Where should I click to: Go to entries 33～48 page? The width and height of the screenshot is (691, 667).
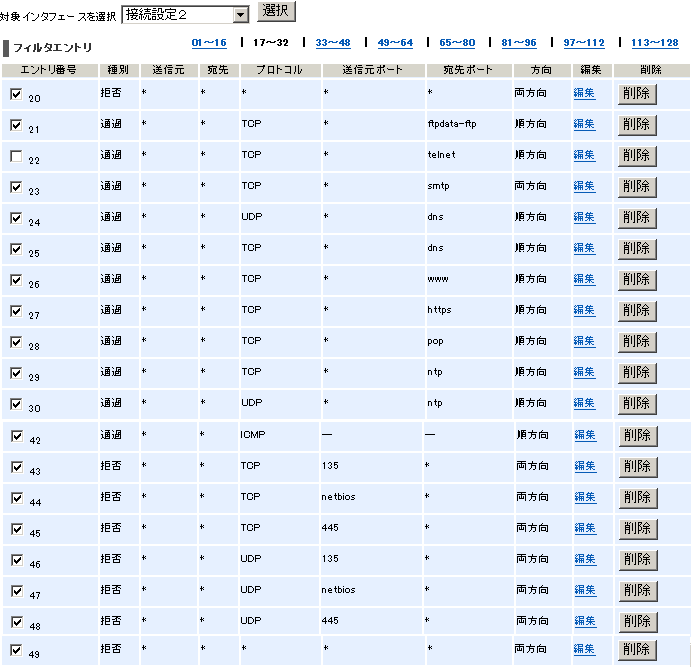tap(333, 43)
